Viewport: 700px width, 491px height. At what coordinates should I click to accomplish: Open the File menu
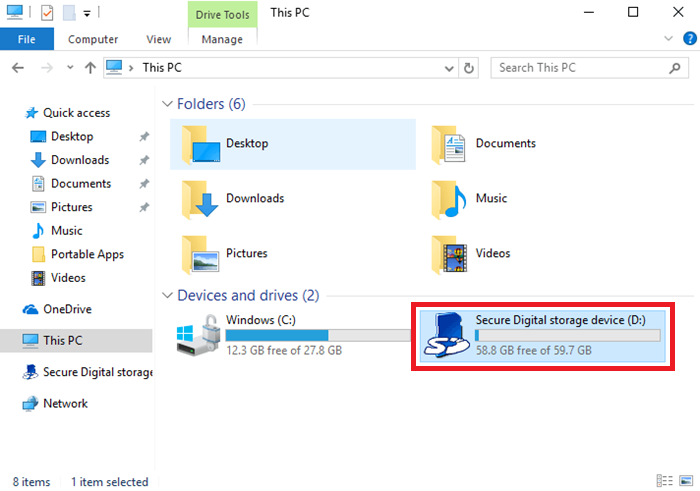click(x=27, y=39)
